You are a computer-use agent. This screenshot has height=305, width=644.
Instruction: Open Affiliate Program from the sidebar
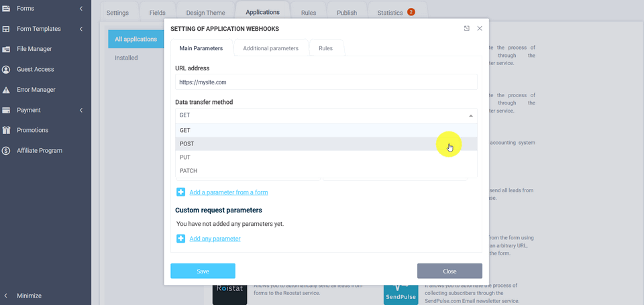40,151
